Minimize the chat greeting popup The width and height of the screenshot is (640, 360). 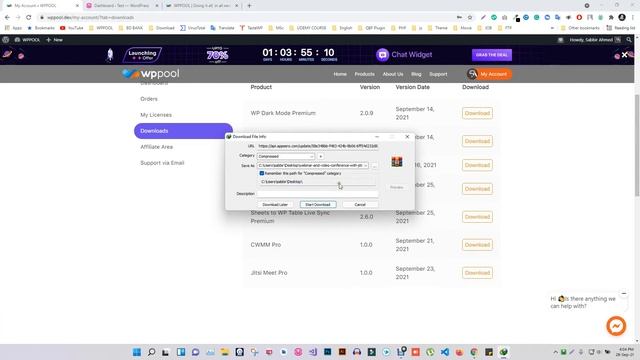click(624, 293)
